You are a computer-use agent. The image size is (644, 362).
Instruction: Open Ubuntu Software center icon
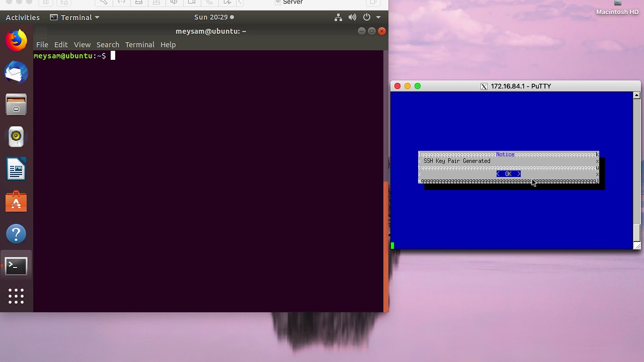(16, 201)
